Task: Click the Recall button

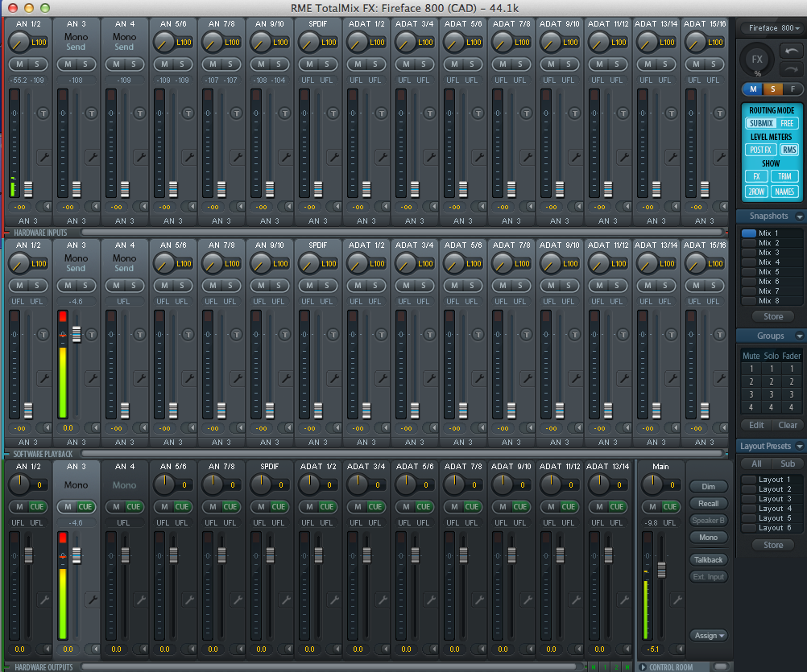Action: pyautogui.click(x=708, y=503)
